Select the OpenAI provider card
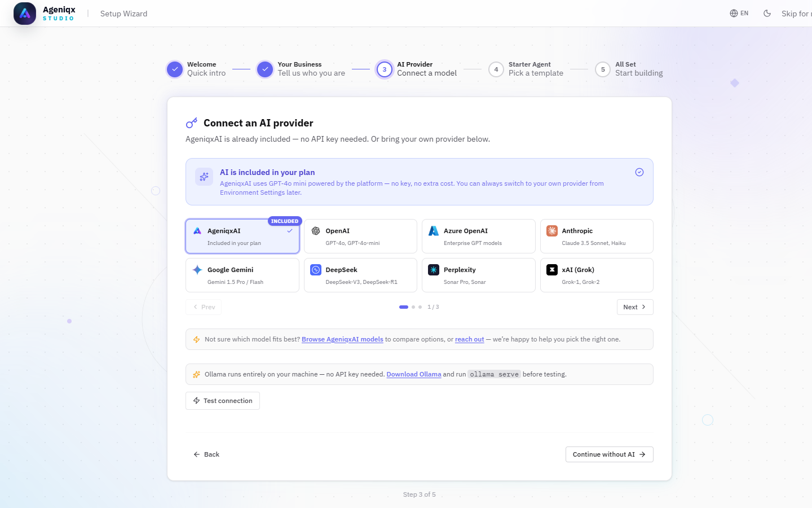Image resolution: width=812 pixels, height=508 pixels. point(361,237)
